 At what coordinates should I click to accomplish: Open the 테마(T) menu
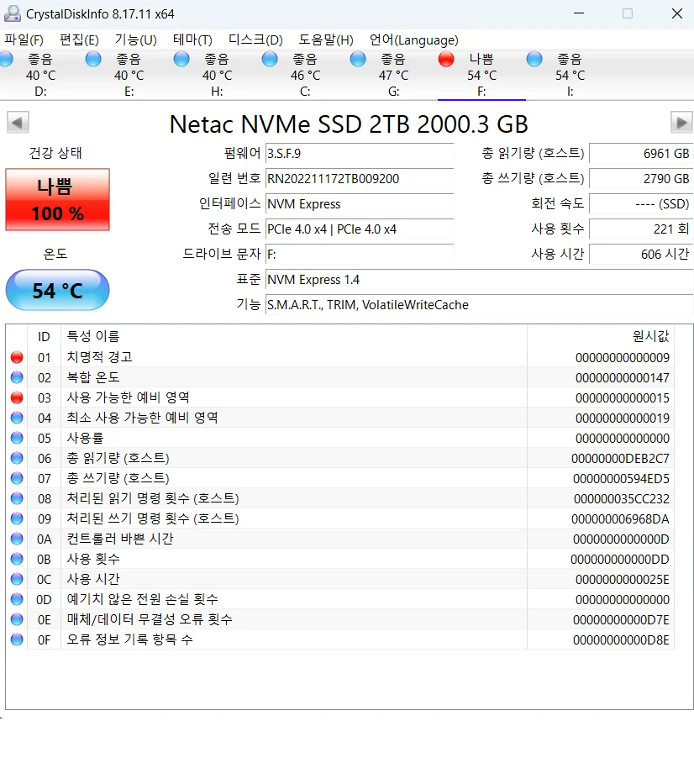coord(192,39)
